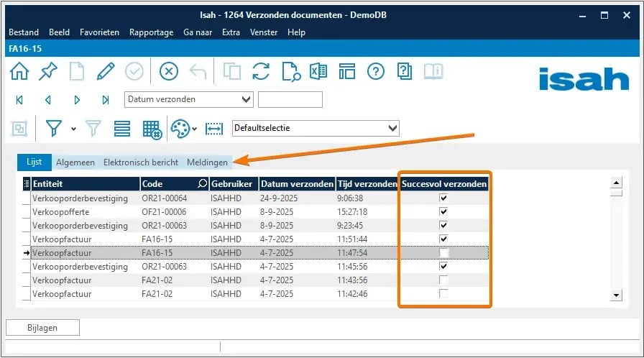Open the Favorieten menu
Image resolution: width=644 pixels, height=358 pixels.
99,32
